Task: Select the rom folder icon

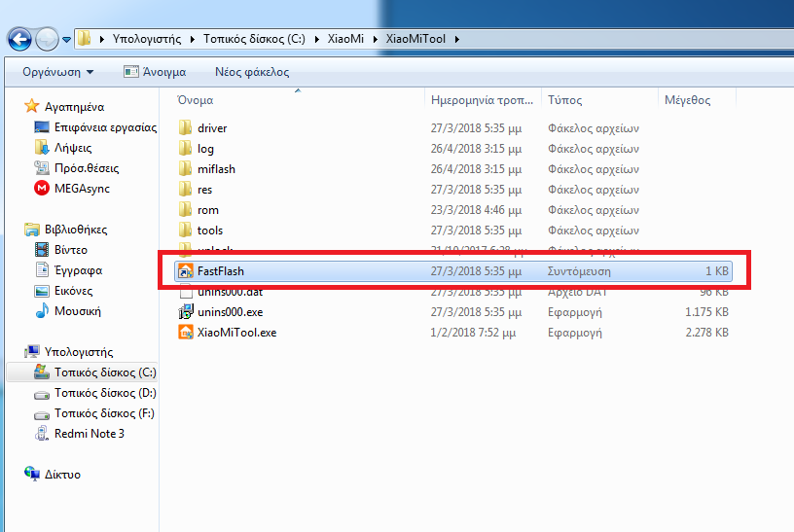Action: tap(185, 209)
